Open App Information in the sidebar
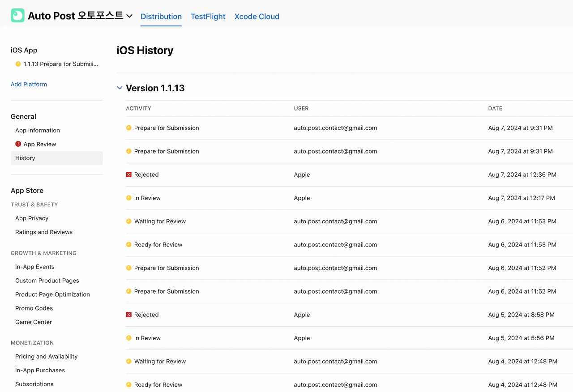 pyautogui.click(x=38, y=130)
